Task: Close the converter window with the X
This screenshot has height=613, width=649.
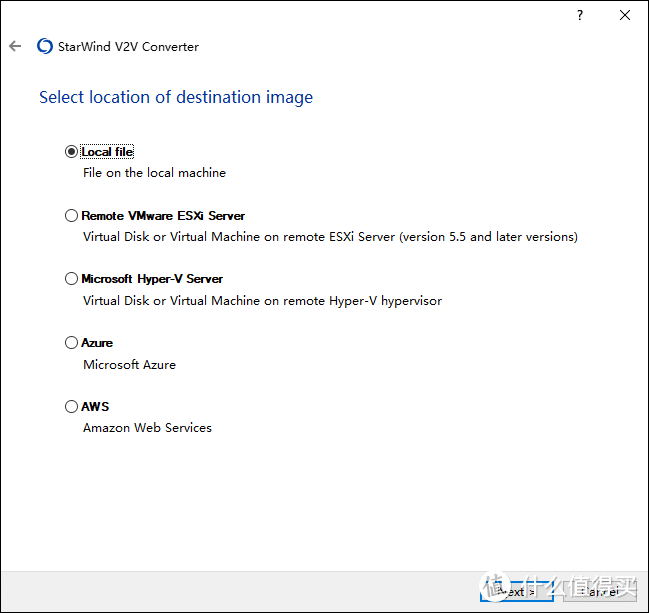Action: click(x=625, y=16)
